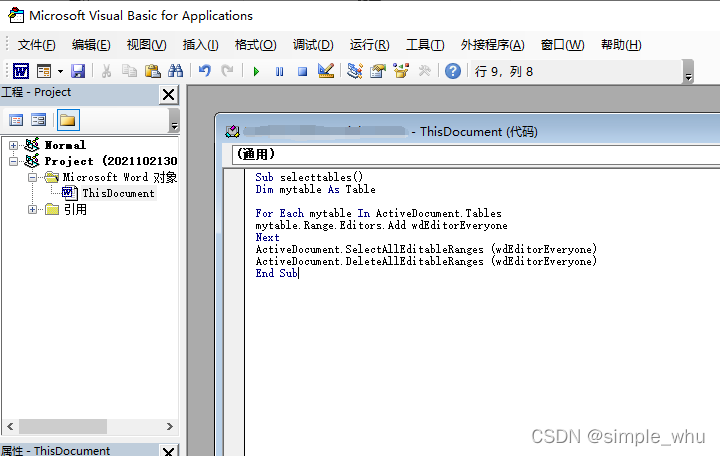Image resolution: width=720 pixels, height=456 pixels.
Task: Click the Toolbox hammer and wrench icon
Action: coord(424,71)
